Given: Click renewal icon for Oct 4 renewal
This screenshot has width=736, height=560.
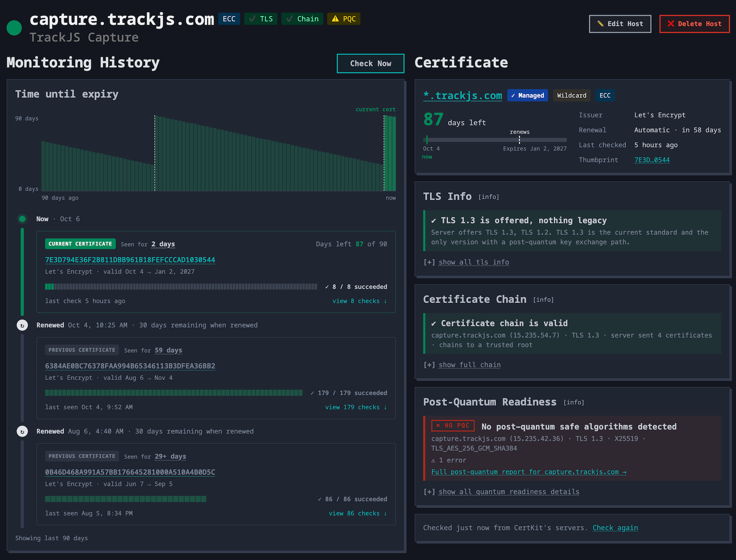Looking at the screenshot, I should click(22, 325).
